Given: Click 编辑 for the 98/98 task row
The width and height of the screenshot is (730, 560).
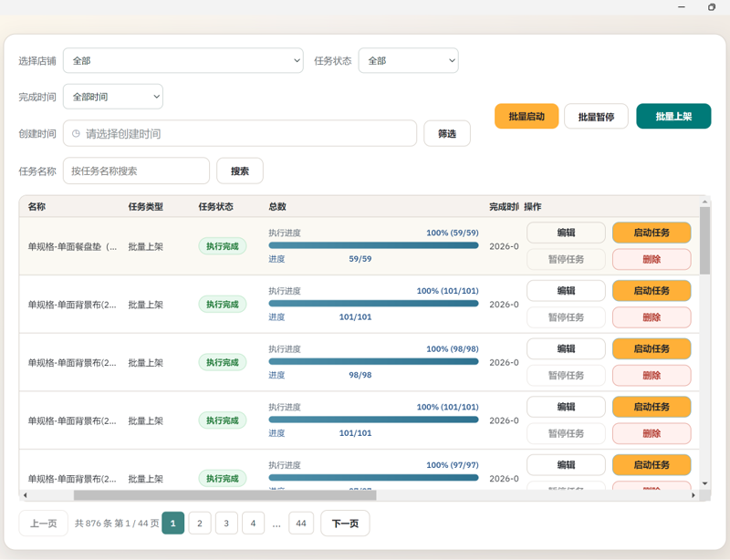Looking at the screenshot, I should click(566, 348).
